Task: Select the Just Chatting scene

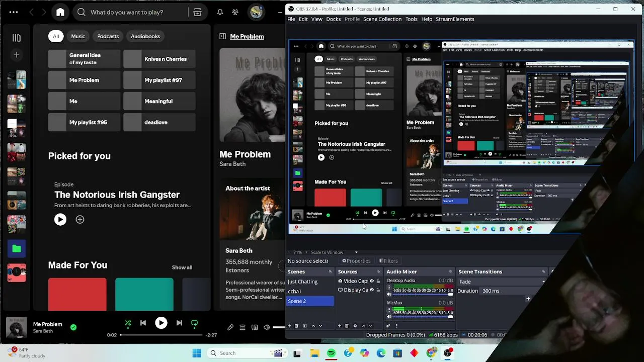Action: pyautogui.click(x=310, y=282)
